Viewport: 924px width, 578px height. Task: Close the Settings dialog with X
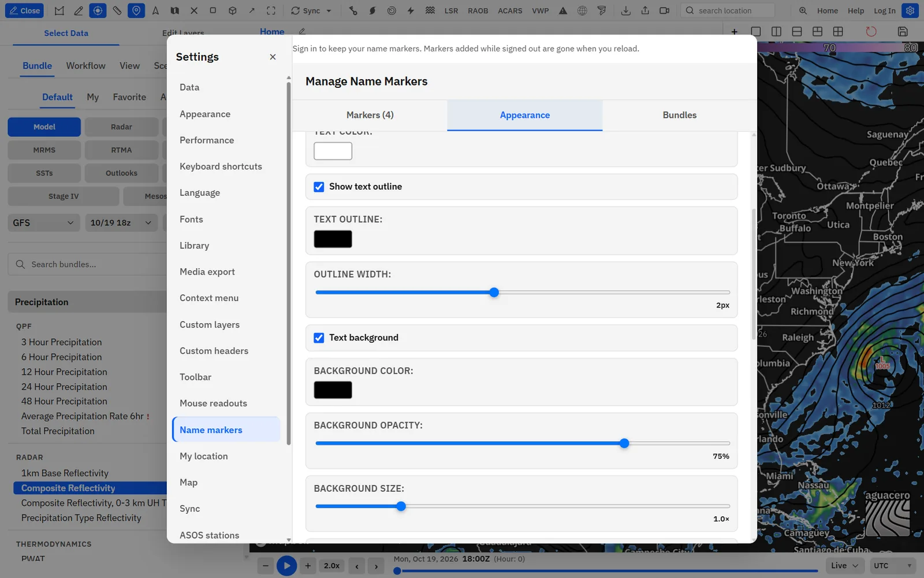point(273,57)
